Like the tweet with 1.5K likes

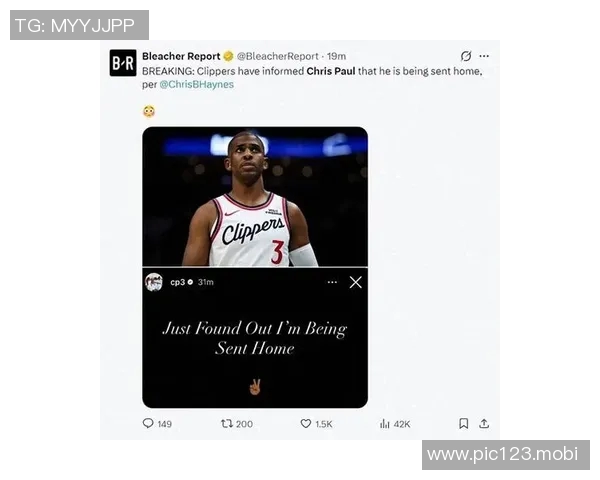click(x=305, y=423)
